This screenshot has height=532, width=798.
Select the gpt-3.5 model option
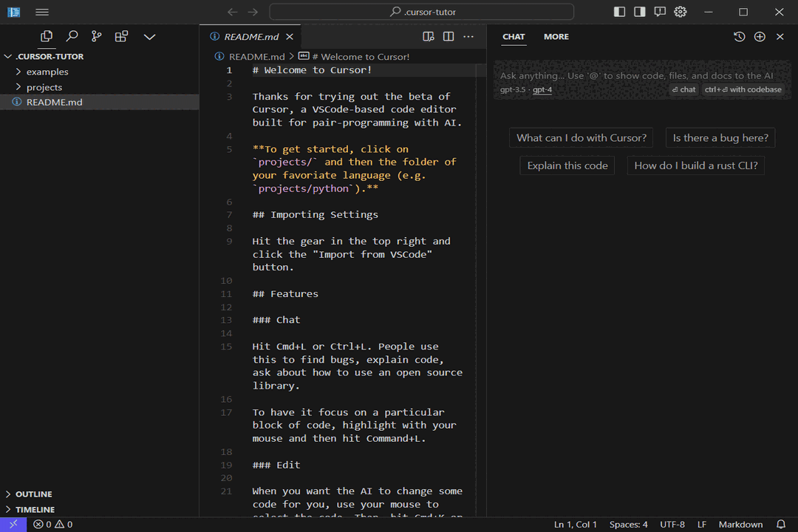513,89
